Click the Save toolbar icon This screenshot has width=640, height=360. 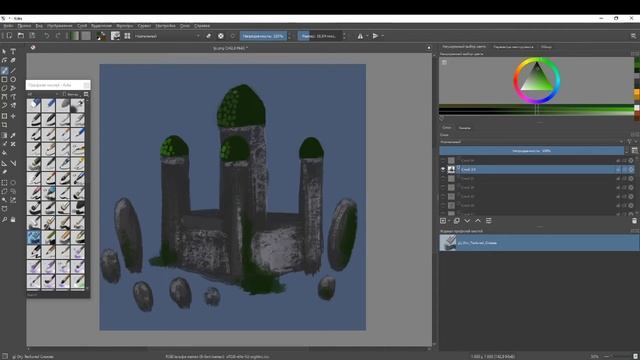point(32,36)
